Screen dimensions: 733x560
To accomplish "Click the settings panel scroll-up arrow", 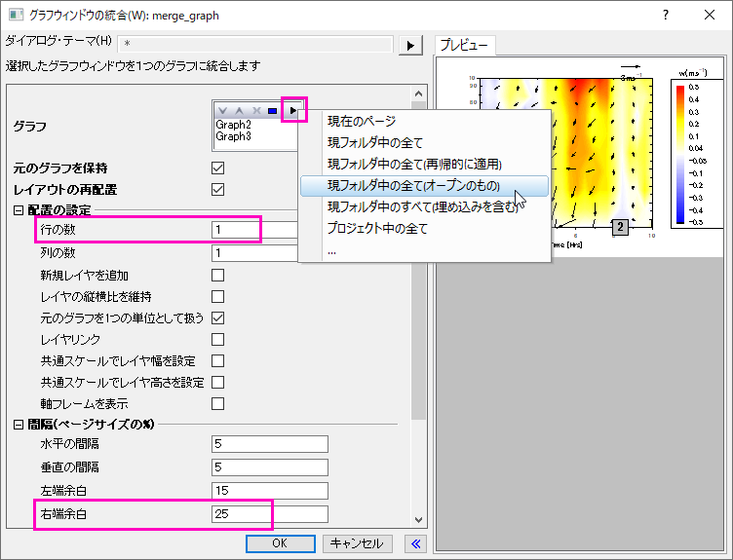I will 418,93.
